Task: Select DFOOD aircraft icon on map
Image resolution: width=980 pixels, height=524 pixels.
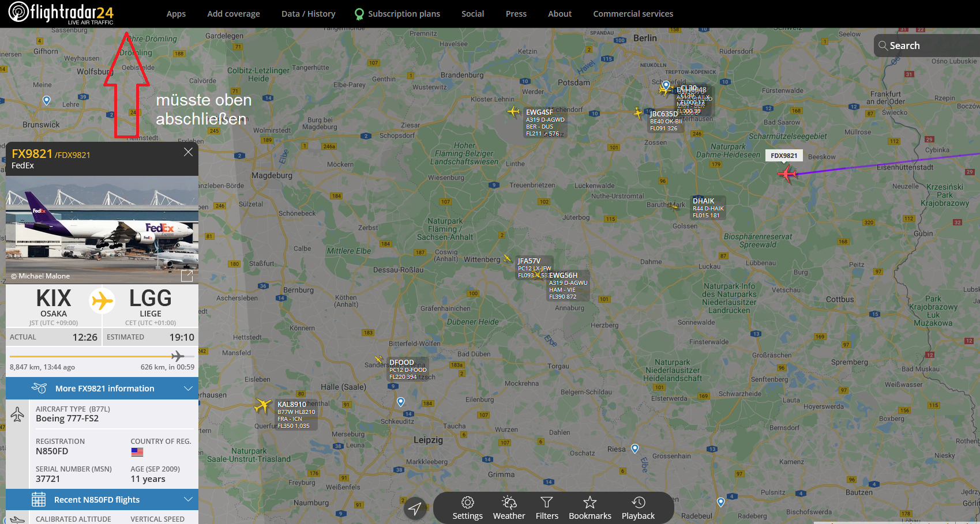Action: click(x=378, y=360)
